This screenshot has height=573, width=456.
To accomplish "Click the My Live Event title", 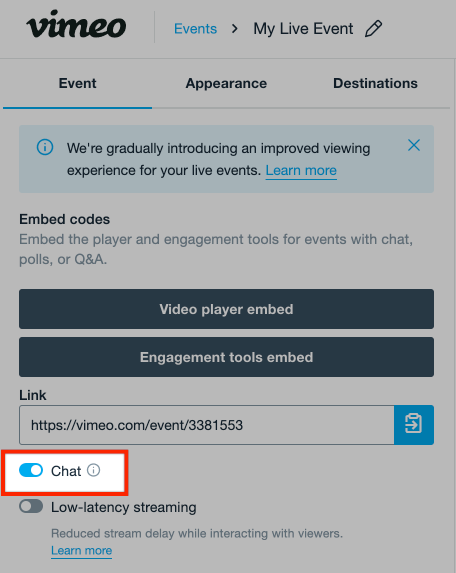I will 303,29.
